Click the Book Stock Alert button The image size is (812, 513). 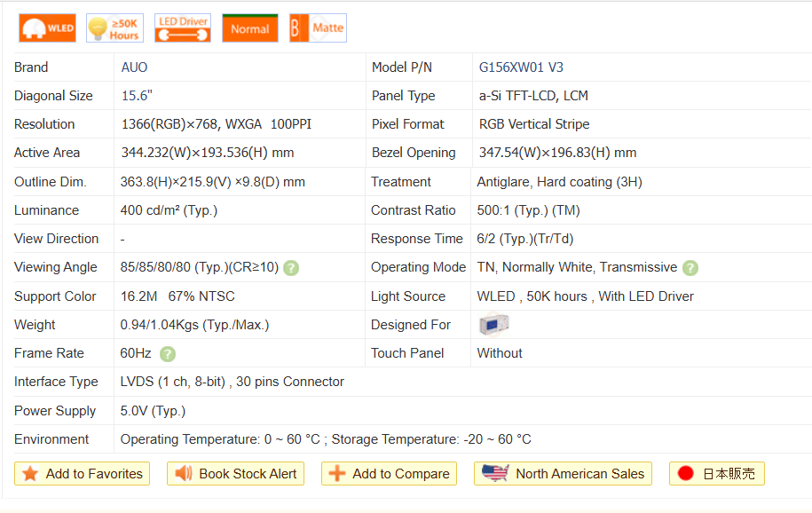236,474
